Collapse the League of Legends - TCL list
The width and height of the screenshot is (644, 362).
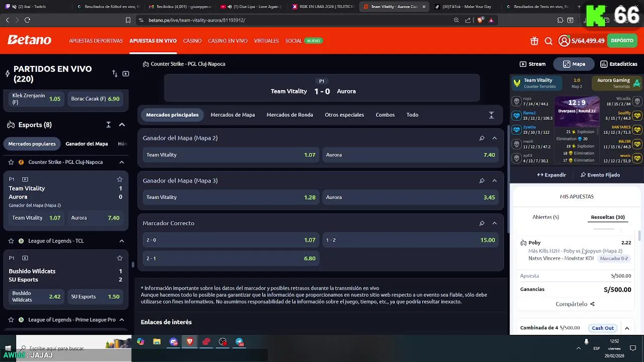click(x=122, y=241)
